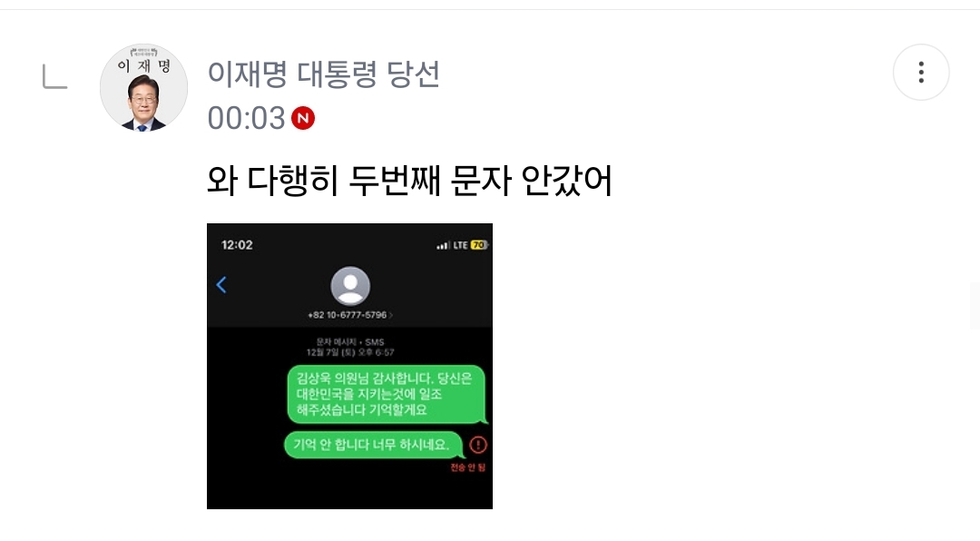Click the 12:02 clock in the screenshot
This screenshot has height=541, width=980.
pyautogui.click(x=237, y=245)
